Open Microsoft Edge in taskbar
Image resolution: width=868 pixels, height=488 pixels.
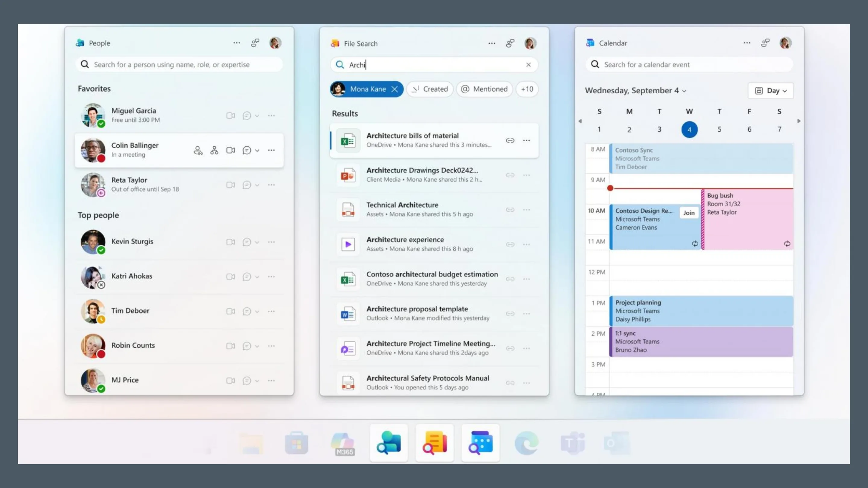tap(526, 443)
